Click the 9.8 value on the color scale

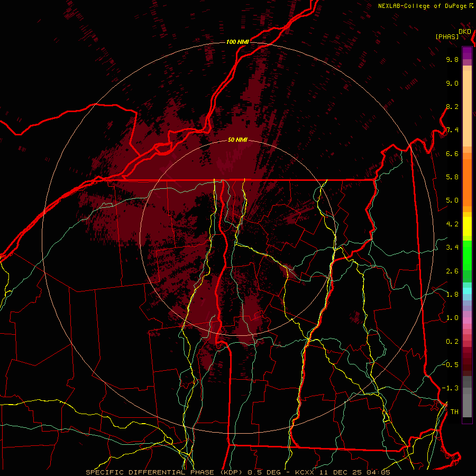[452, 59]
